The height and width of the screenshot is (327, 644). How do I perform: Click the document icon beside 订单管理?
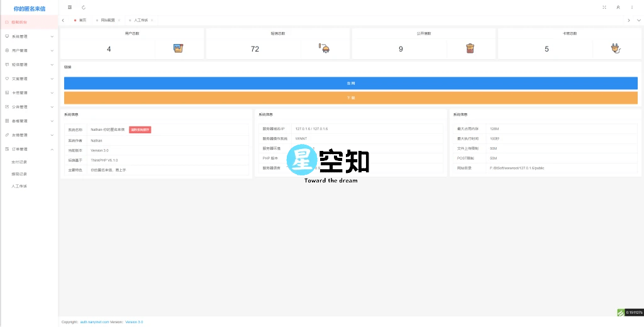tap(7, 149)
